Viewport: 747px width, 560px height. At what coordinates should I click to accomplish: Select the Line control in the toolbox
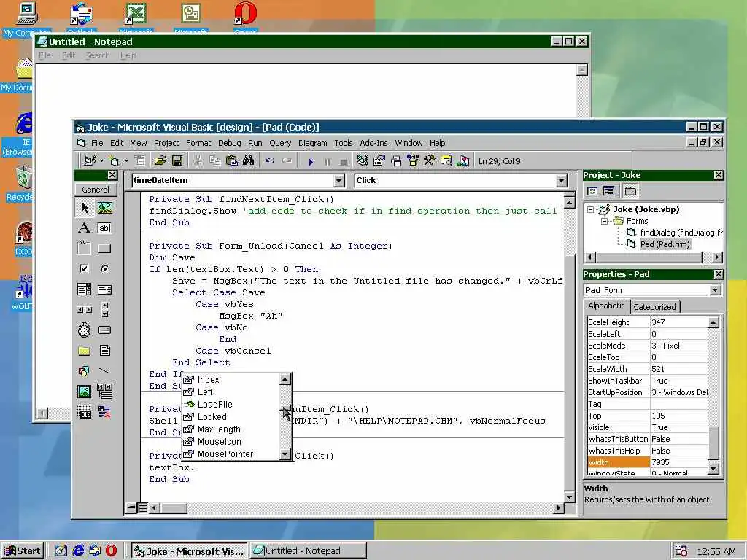click(x=105, y=371)
